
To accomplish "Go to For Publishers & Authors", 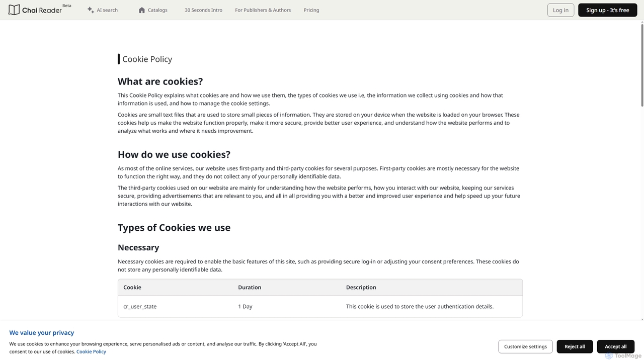I will click(263, 10).
